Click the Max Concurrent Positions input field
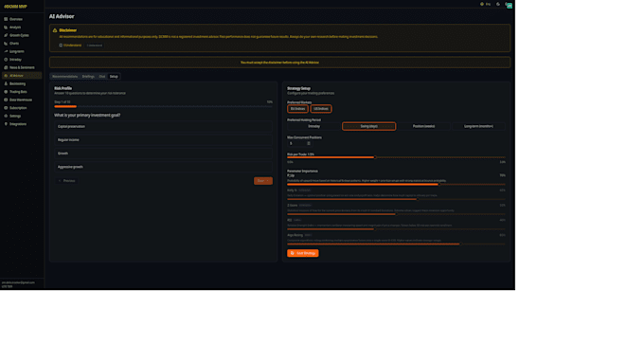This screenshot has width=644, height=363. 299,143
